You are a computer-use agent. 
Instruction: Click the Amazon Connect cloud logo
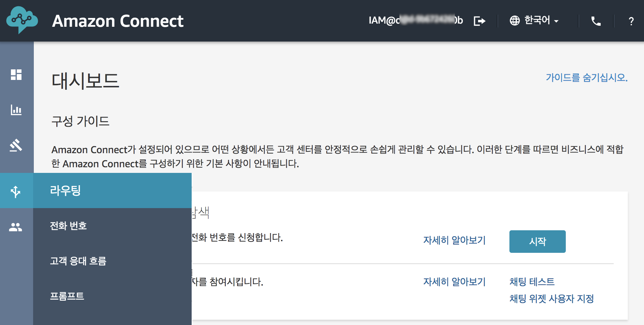tap(22, 20)
